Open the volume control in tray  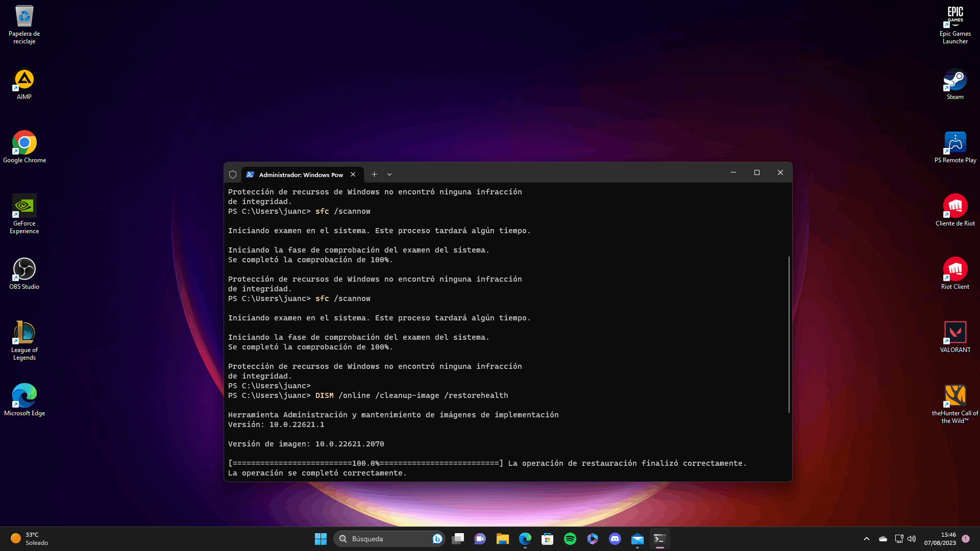point(912,539)
